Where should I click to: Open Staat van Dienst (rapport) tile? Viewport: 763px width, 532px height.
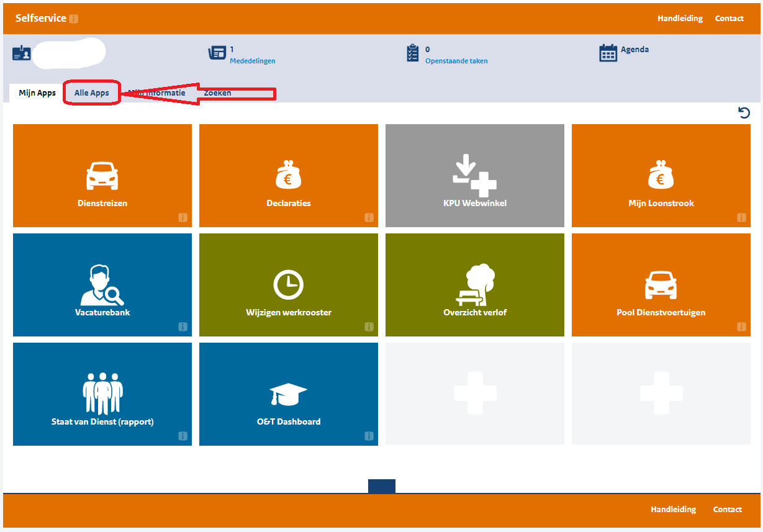(102, 394)
